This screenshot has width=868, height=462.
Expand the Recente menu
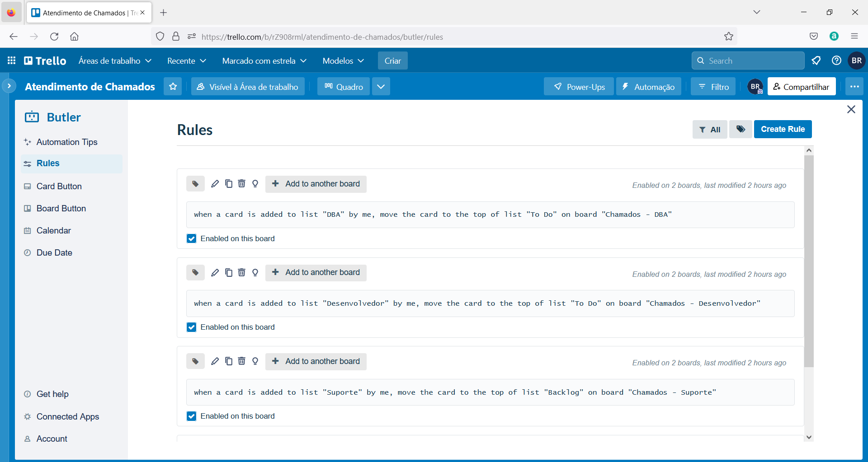[x=186, y=61]
